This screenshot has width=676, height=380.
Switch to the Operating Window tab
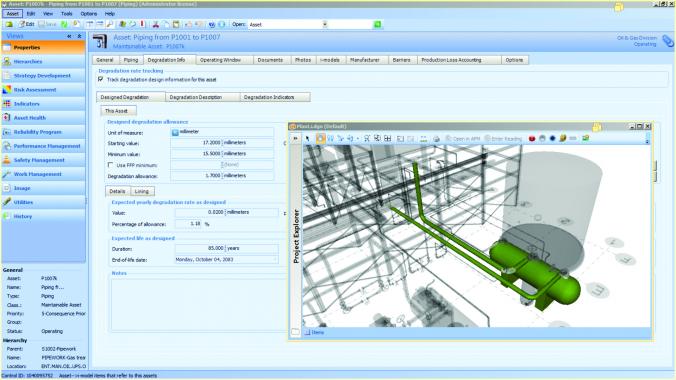[x=220, y=60]
